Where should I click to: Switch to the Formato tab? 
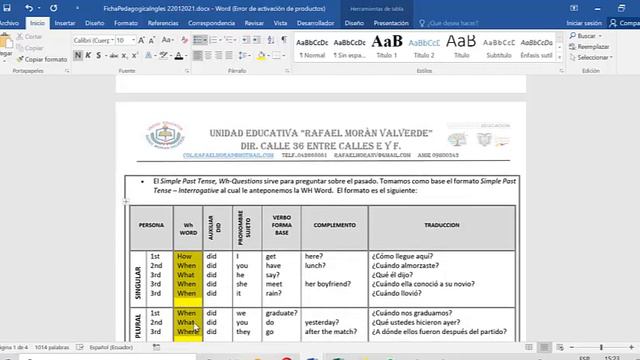[x=126, y=23]
